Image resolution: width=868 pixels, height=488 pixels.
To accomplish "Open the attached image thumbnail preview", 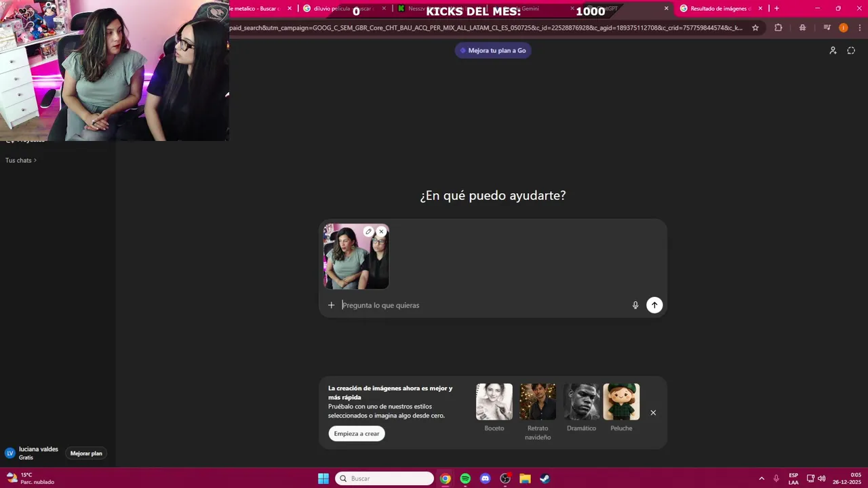I will pyautogui.click(x=356, y=256).
